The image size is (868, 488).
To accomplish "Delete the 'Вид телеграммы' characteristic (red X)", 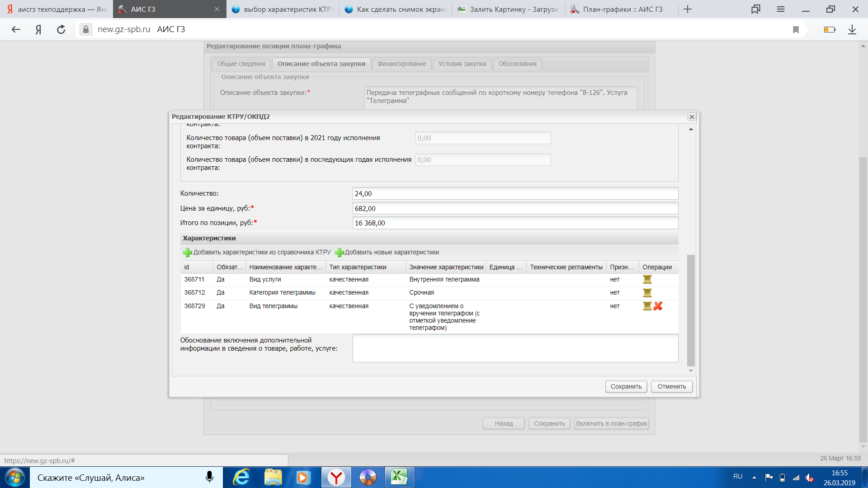I will [658, 306].
